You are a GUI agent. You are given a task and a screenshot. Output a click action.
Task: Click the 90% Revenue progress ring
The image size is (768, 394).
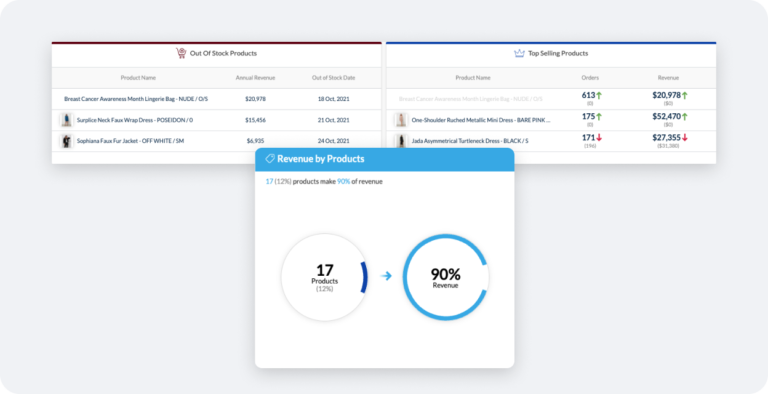point(446,277)
